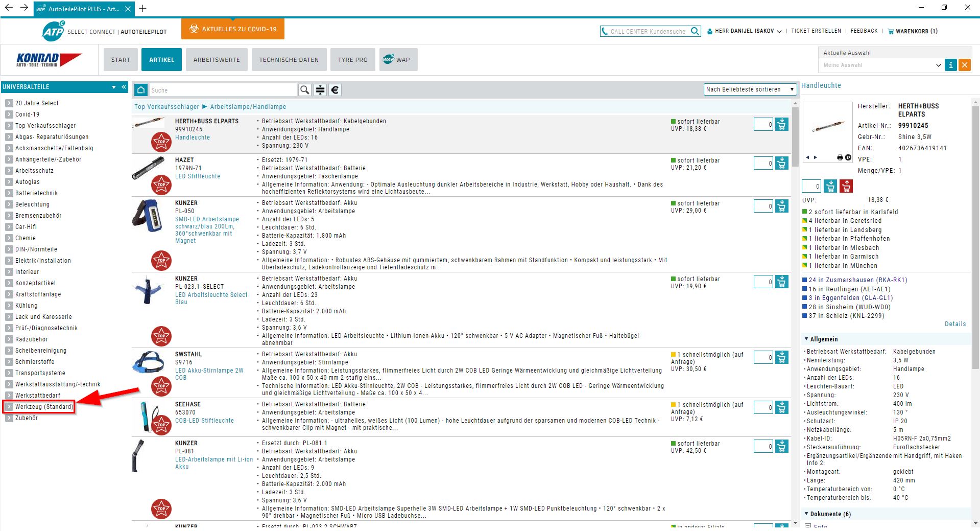Expand the Beleuchtung category
Image resolution: width=980 pixels, height=531 pixels.
(9, 204)
